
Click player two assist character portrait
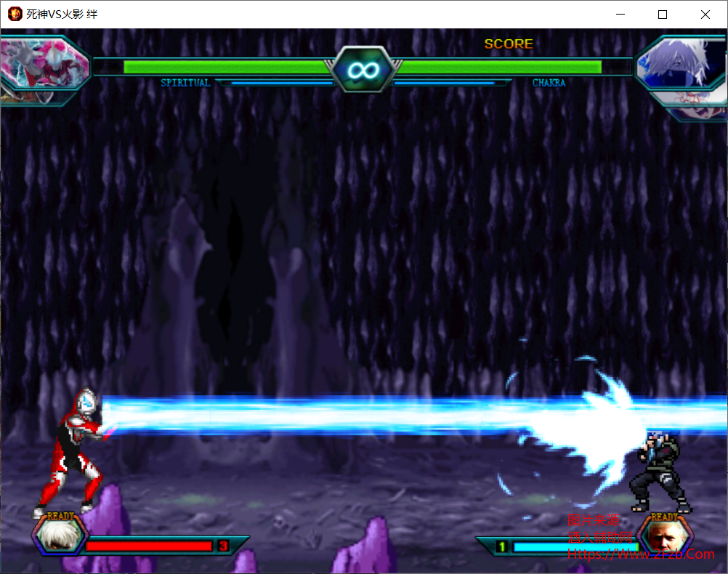click(667, 538)
